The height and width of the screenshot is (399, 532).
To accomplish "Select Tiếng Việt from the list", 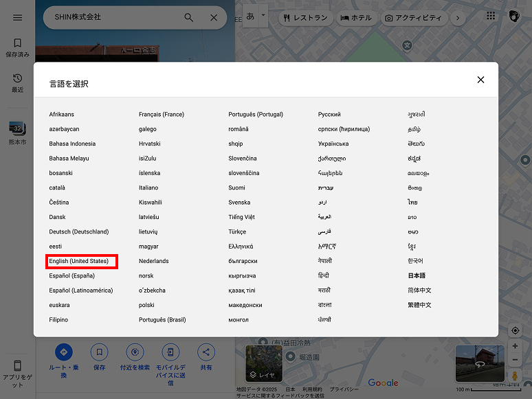I will tap(241, 217).
